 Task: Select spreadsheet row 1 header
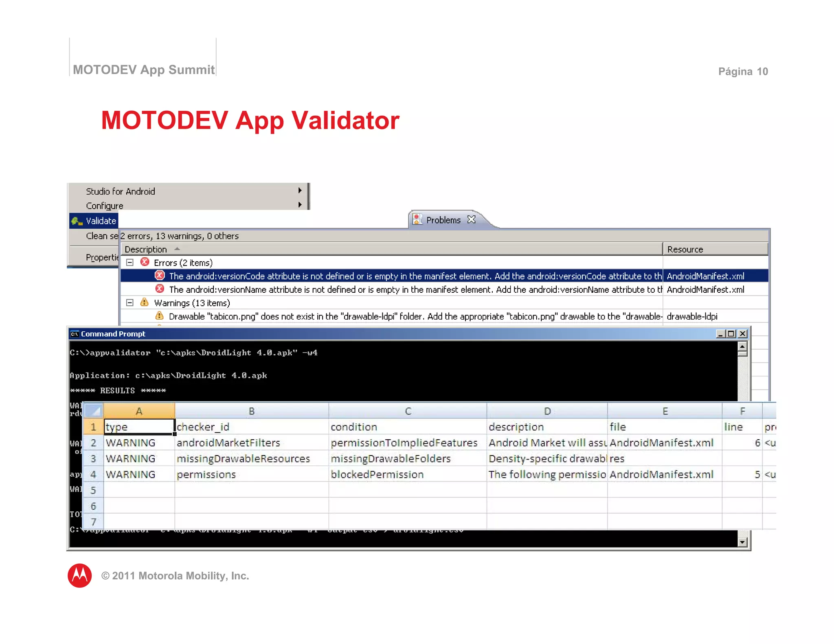coord(94,427)
